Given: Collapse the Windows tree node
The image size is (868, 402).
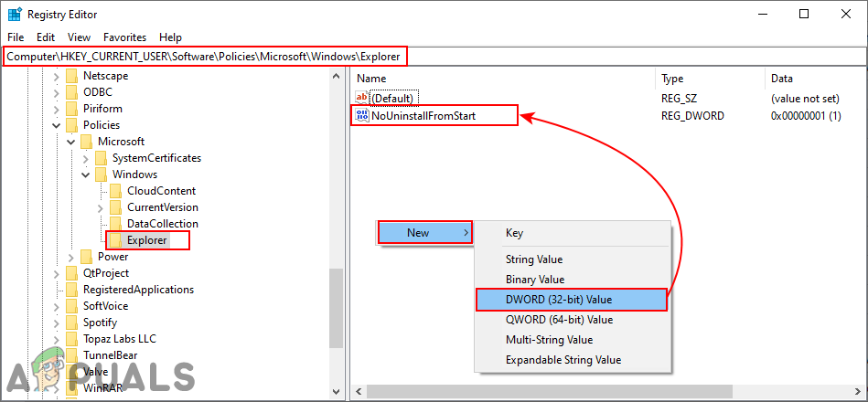Looking at the screenshot, I should tap(85, 175).
